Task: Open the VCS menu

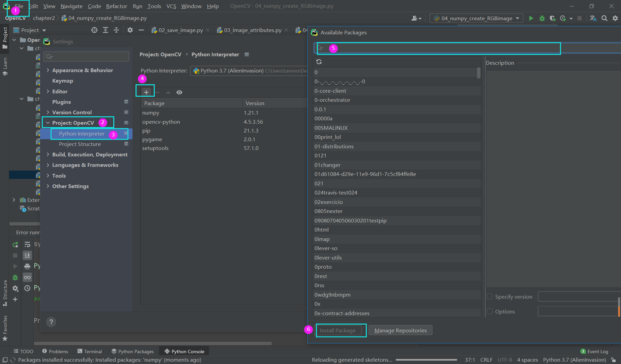Action: [x=171, y=6]
